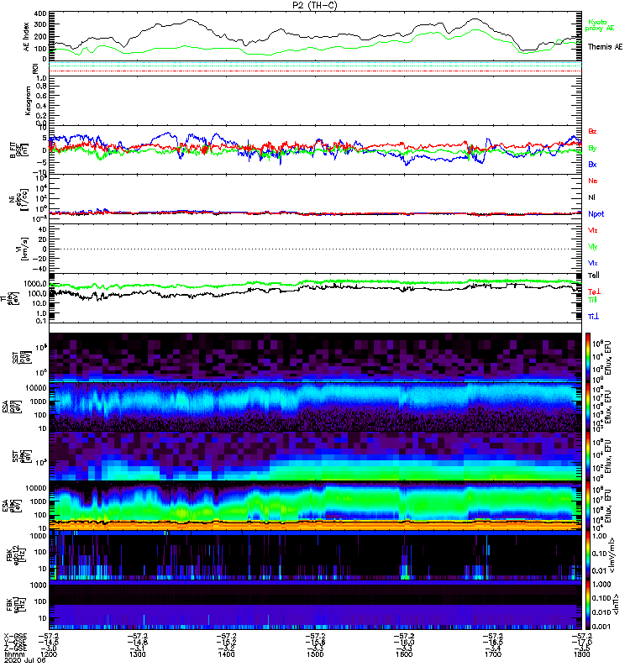Select the red "Vix" velocity legend label
Image resolution: width=630 pixels, height=672 pixels.
click(593, 230)
